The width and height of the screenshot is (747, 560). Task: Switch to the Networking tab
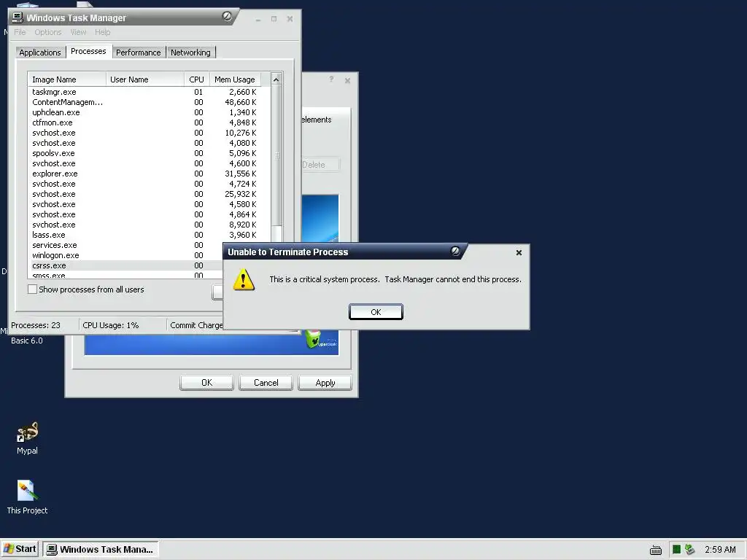click(x=190, y=52)
